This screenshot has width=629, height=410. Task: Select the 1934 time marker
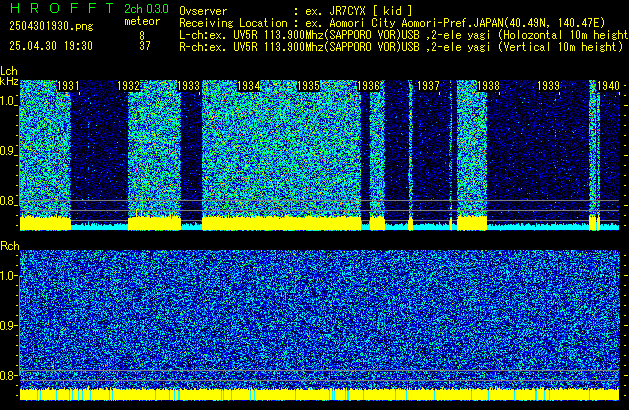(x=248, y=86)
